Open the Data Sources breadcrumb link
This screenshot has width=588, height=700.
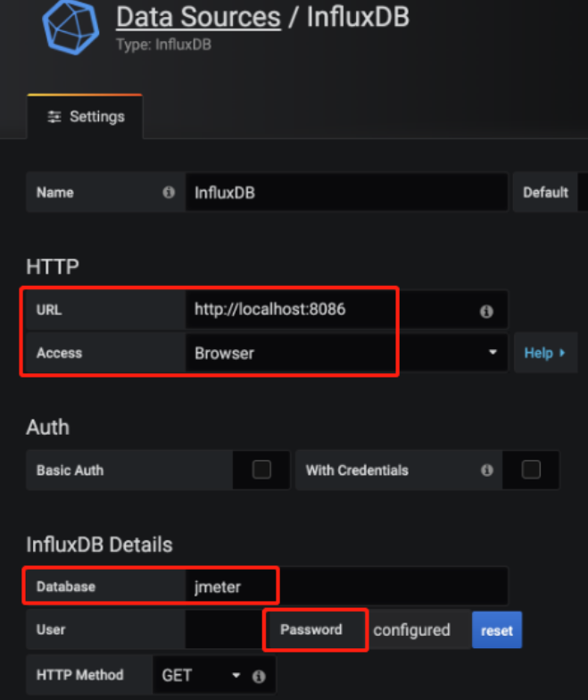(198, 17)
